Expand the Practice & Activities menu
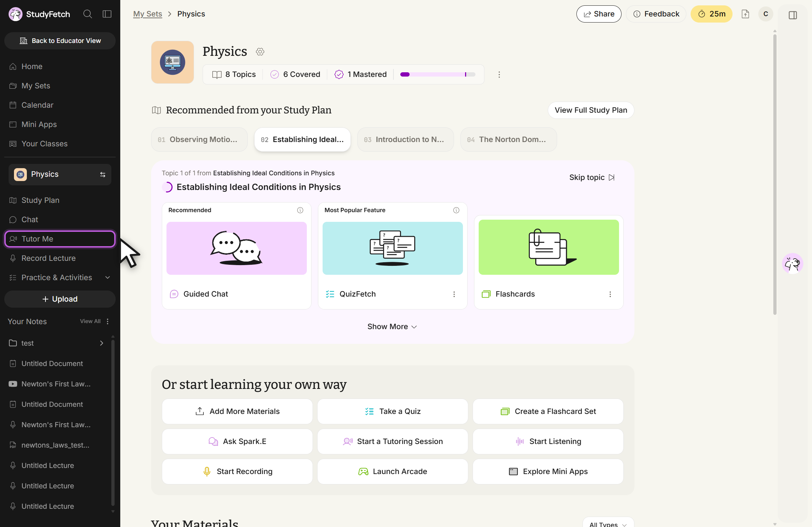The height and width of the screenshot is (527, 812). pos(60,278)
